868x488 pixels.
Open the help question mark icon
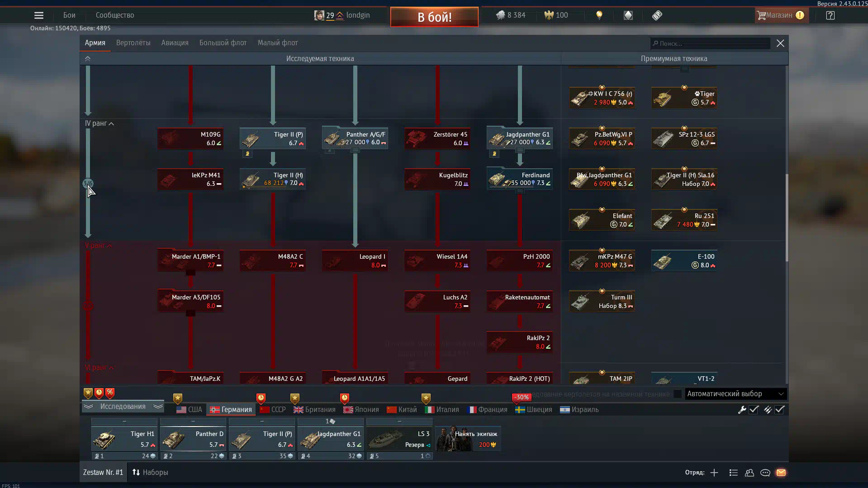point(830,15)
